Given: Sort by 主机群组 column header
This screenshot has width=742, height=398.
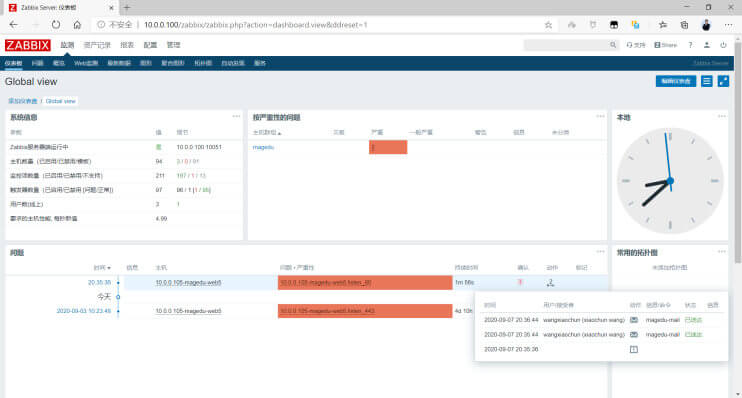Looking at the screenshot, I should pyautogui.click(x=267, y=133).
